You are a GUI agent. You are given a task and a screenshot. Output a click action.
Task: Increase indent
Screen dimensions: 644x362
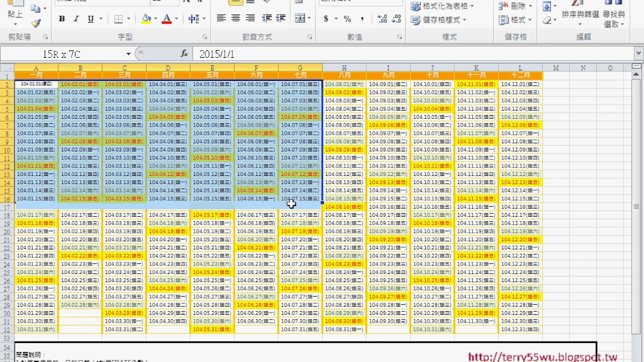tap(281, 18)
